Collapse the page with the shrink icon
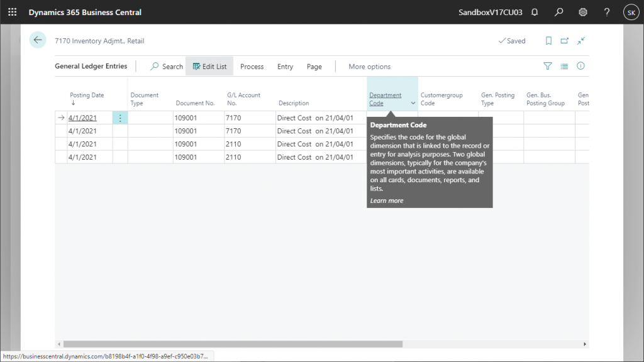The height and width of the screenshot is (362, 644). coord(580,41)
